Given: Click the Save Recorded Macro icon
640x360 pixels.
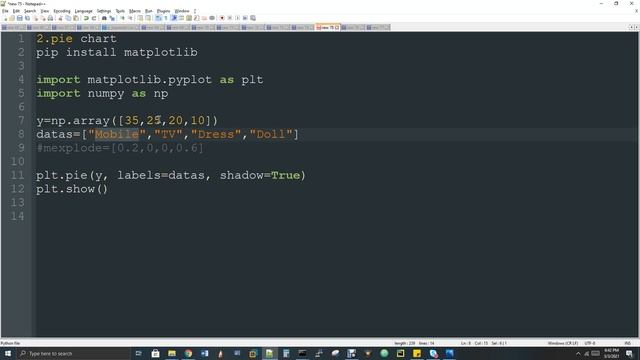Looking at the screenshot, I should click(253, 18).
